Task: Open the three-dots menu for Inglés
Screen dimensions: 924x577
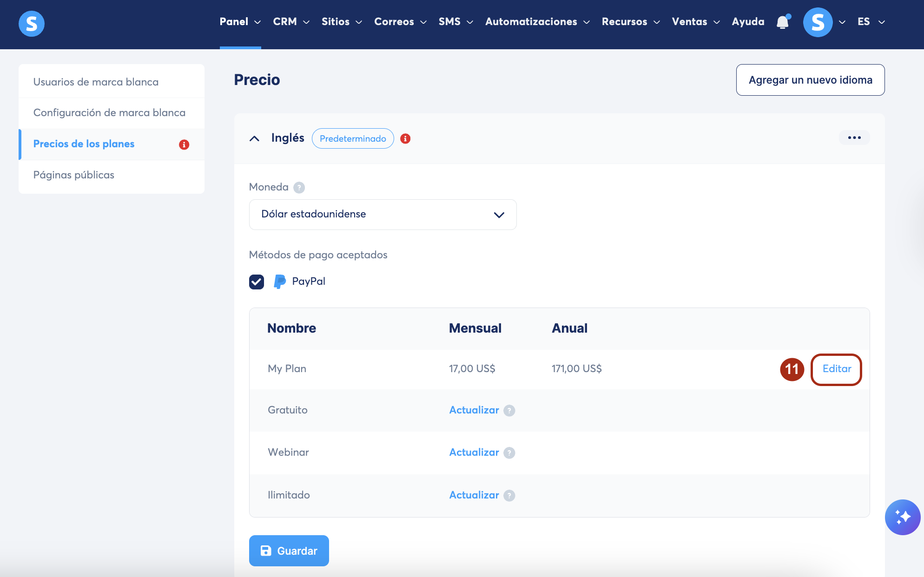Action: tap(854, 138)
